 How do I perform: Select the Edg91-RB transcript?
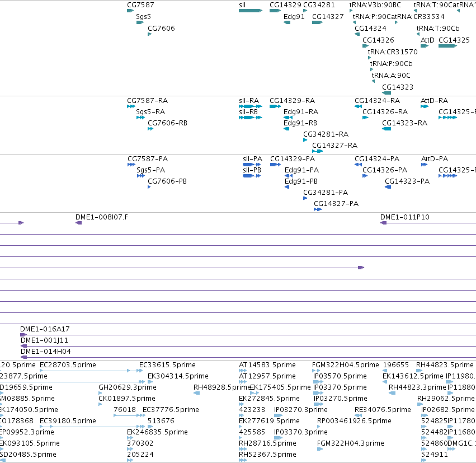pyautogui.click(x=300, y=123)
